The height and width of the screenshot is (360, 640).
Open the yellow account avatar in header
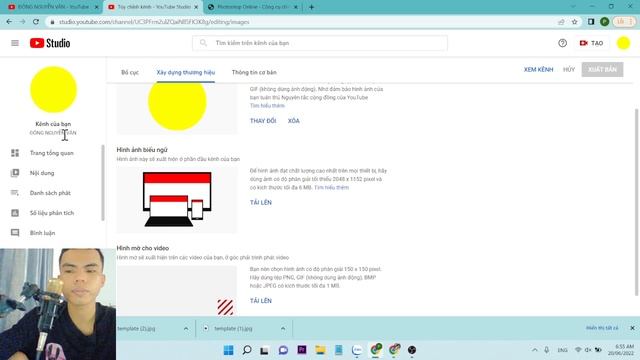click(623, 43)
